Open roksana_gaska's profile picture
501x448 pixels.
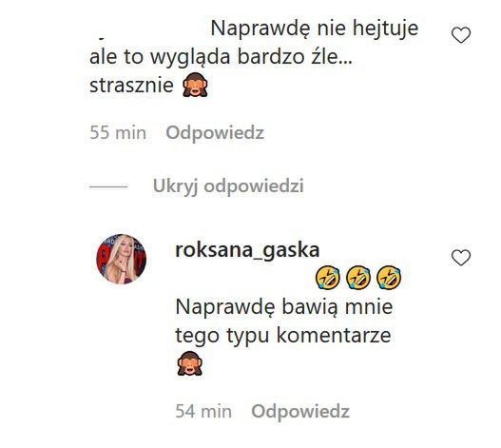coord(122,259)
